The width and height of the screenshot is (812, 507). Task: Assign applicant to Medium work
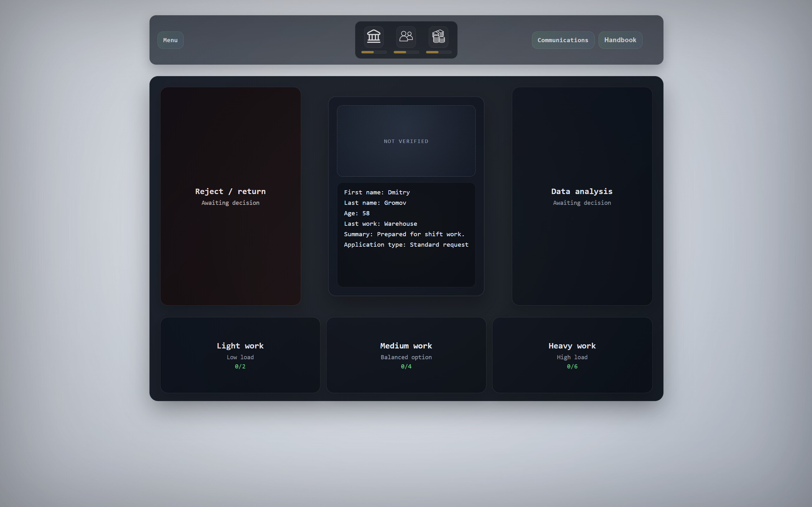click(x=406, y=355)
